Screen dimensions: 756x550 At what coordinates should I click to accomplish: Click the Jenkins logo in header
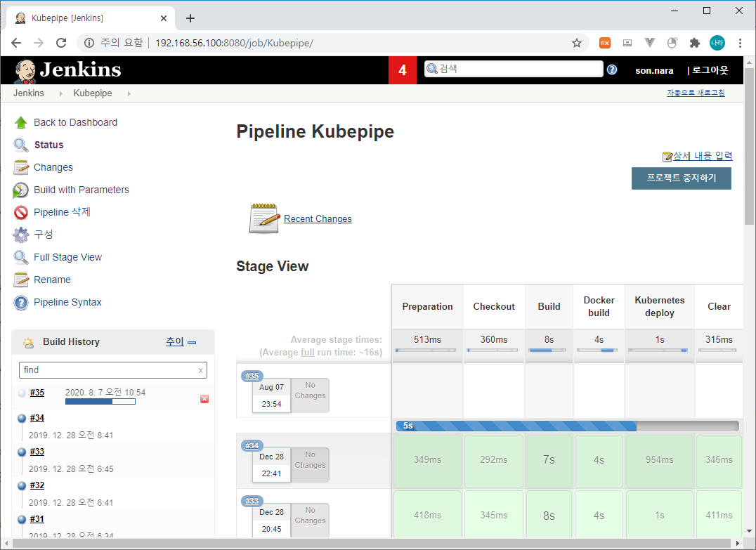pos(67,70)
